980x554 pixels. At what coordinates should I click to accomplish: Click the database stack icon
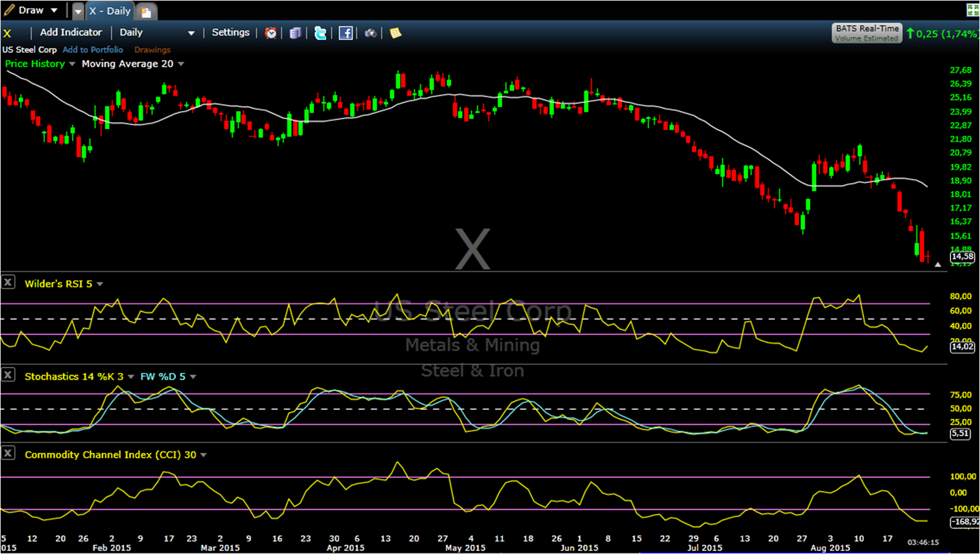point(296,33)
